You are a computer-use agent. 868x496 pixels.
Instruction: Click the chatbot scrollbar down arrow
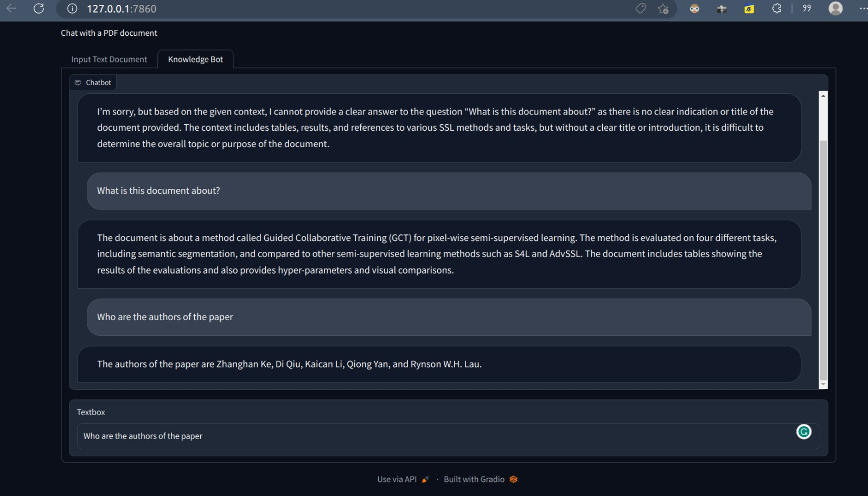click(823, 384)
